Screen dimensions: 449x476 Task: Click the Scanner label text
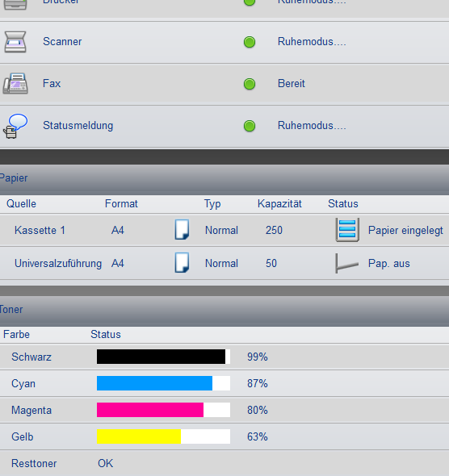click(62, 42)
